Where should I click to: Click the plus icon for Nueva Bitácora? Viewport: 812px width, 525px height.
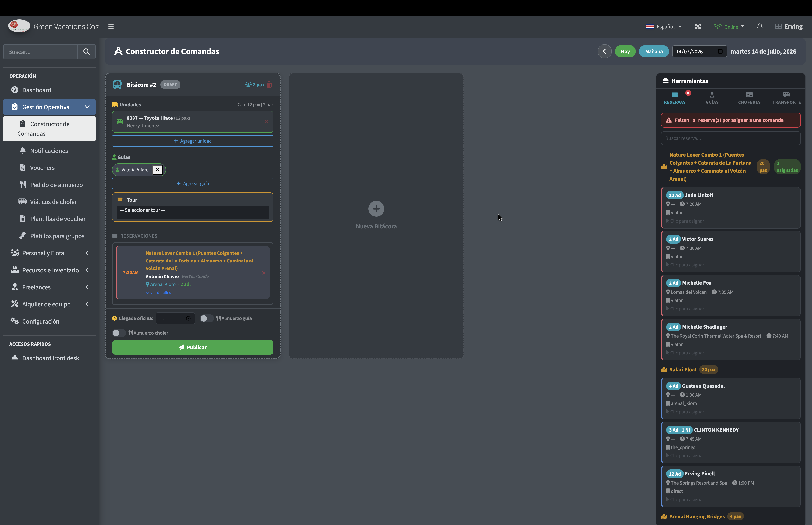click(x=376, y=209)
